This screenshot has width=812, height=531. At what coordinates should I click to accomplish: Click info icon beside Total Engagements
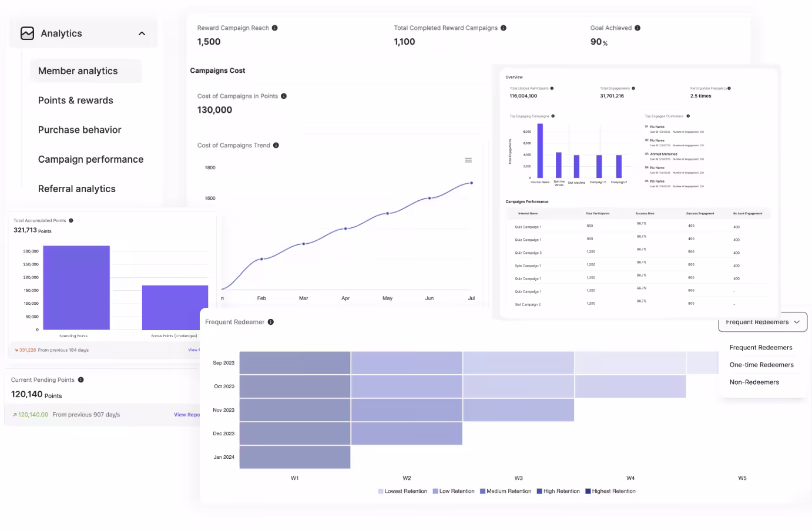633,88
